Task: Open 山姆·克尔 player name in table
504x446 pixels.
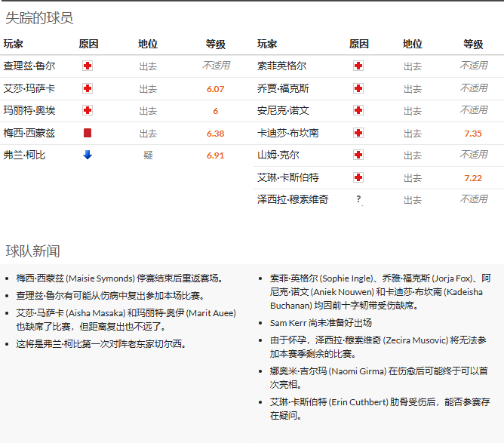Action: click(x=278, y=155)
